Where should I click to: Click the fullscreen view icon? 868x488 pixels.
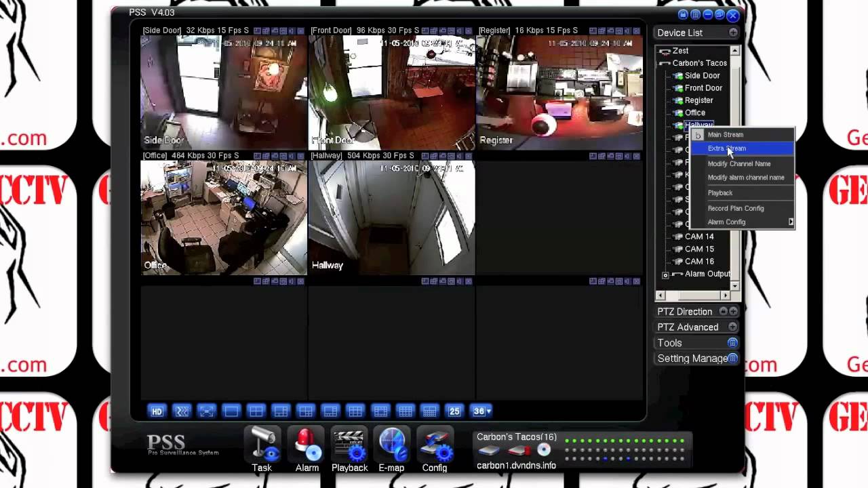[x=206, y=411]
